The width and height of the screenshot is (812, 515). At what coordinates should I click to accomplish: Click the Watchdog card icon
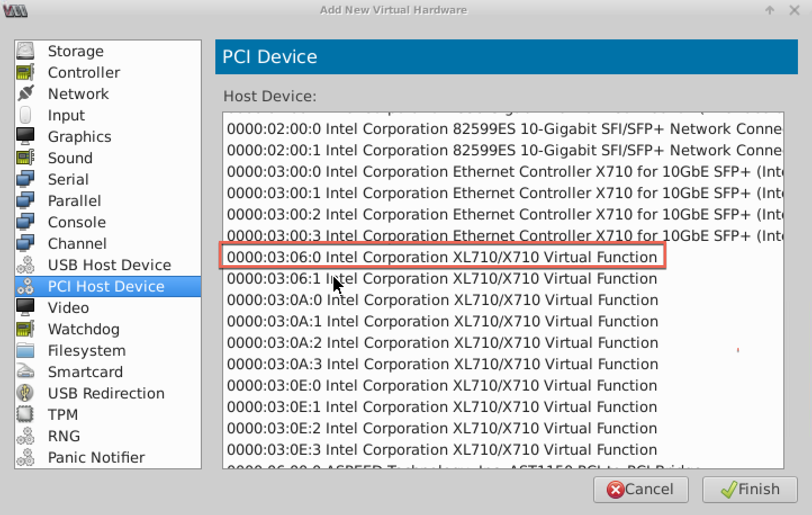coord(25,329)
